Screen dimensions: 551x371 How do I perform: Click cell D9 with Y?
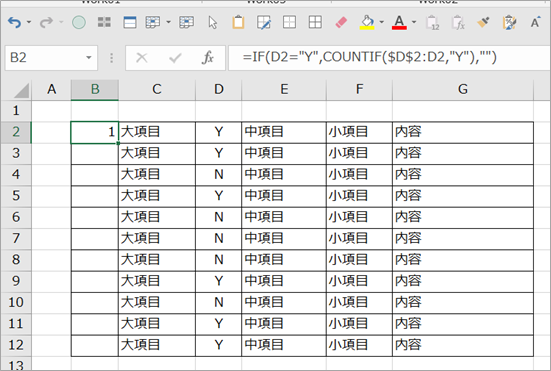219,281
